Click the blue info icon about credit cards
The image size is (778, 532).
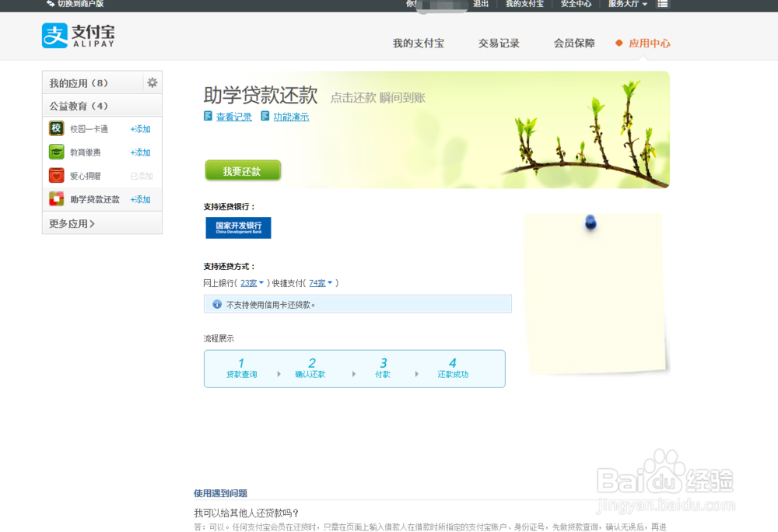[x=217, y=304]
